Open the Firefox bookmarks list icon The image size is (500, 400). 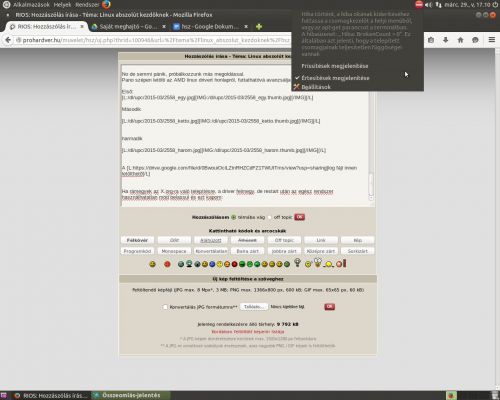click(431, 40)
